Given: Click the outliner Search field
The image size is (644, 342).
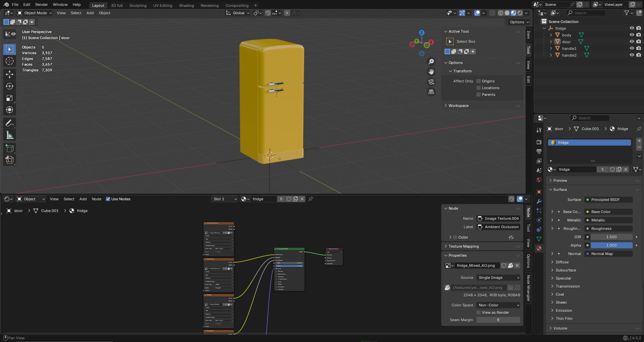Looking at the screenshot, I should (586, 13).
